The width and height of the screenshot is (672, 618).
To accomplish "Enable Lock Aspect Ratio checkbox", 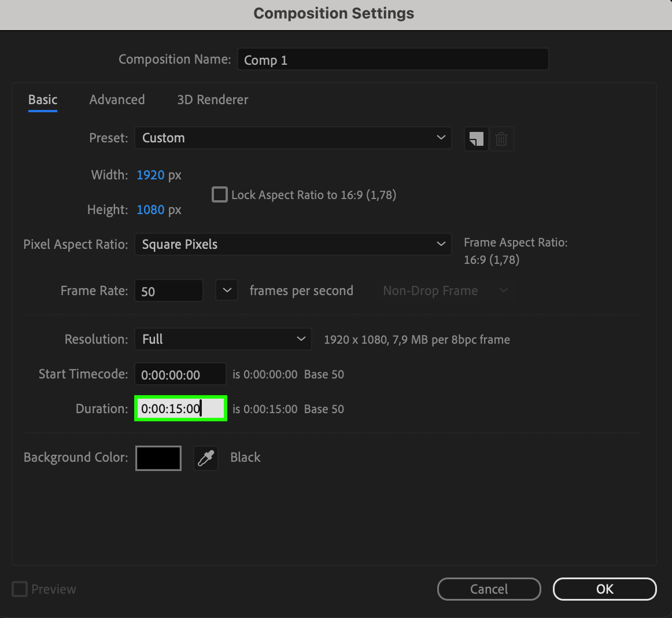I will [x=220, y=194].
